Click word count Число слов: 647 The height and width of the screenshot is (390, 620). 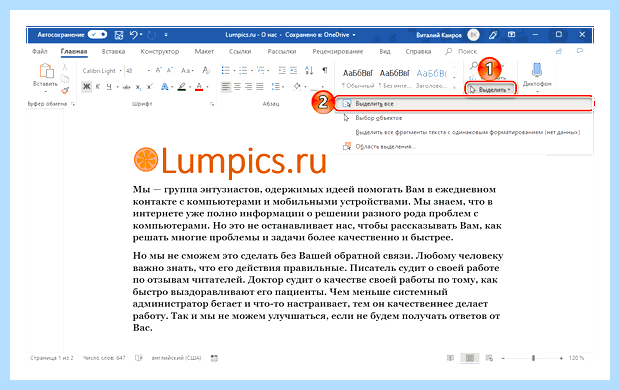pos(104,358)
